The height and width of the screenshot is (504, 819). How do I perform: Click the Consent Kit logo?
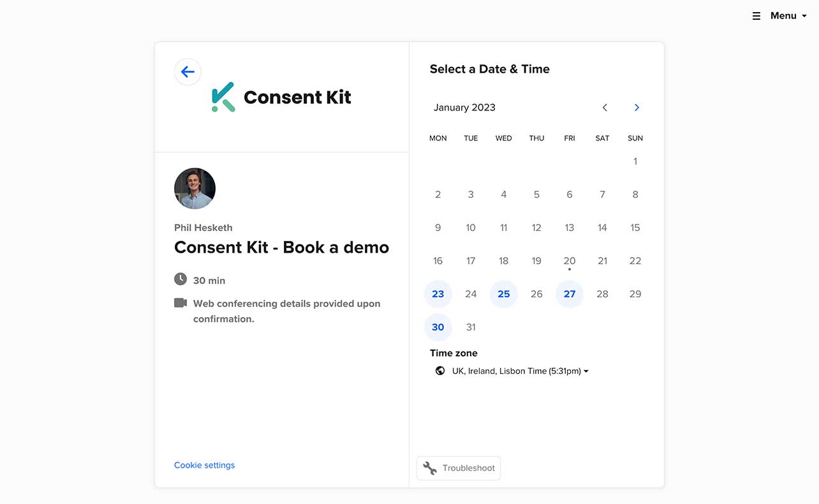point(281,97)
